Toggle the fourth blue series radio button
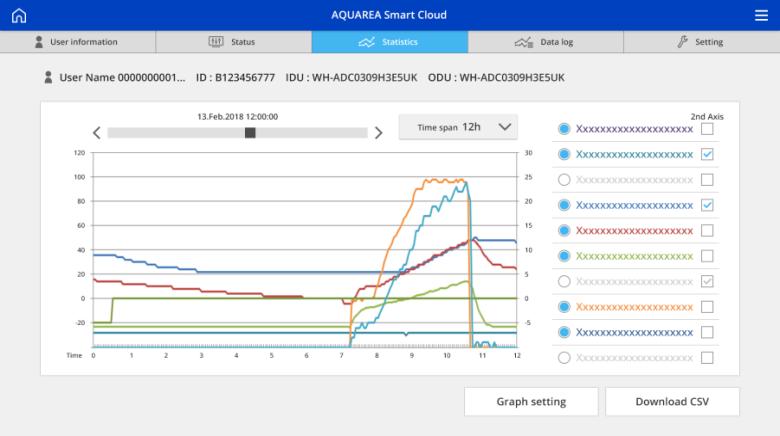The height and width of the screenshot is (436, 780). pyautogui.click(x=564, y=205)
